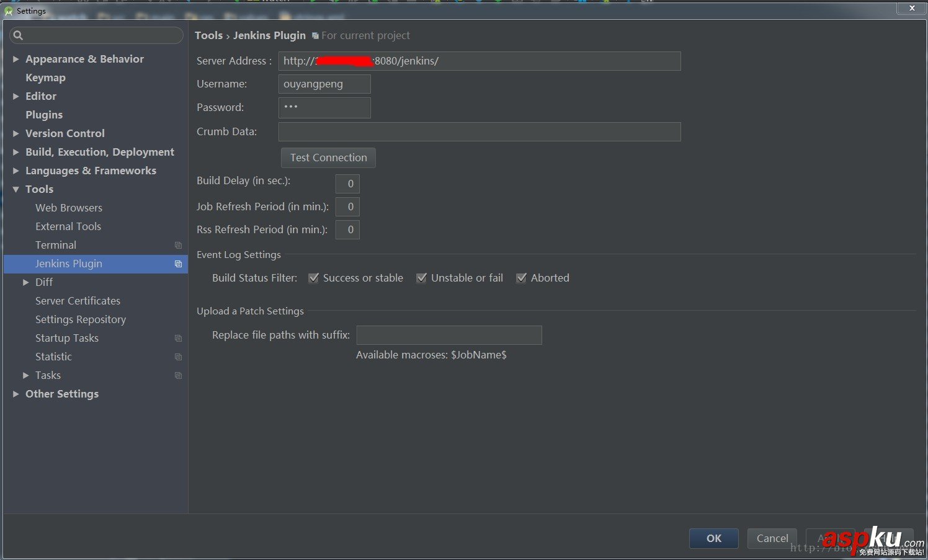
Task: Expand the Version Control section
Action: click(16, 133)
